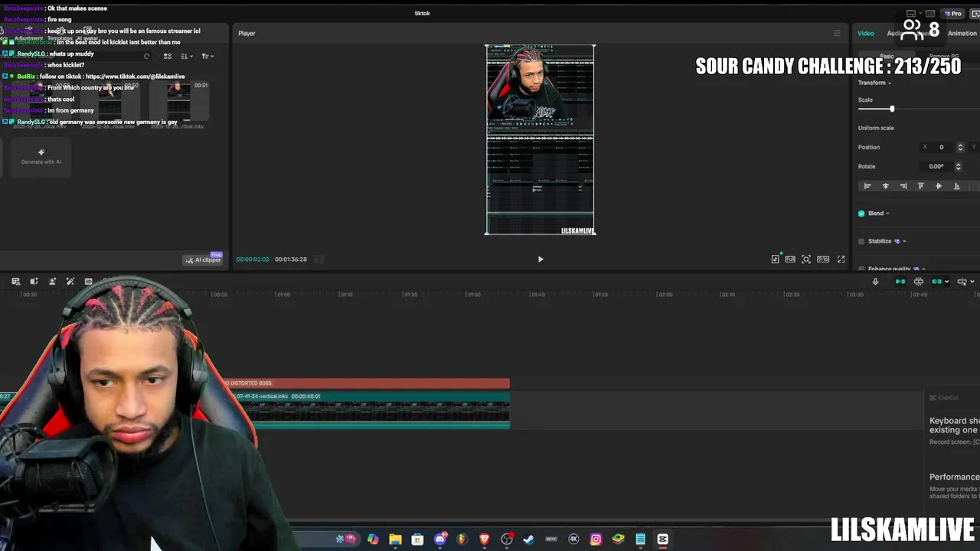This screenshot has width=980, height=551.
Task: Click the Rotate 0.00° input field
Action: coord(936,166)
